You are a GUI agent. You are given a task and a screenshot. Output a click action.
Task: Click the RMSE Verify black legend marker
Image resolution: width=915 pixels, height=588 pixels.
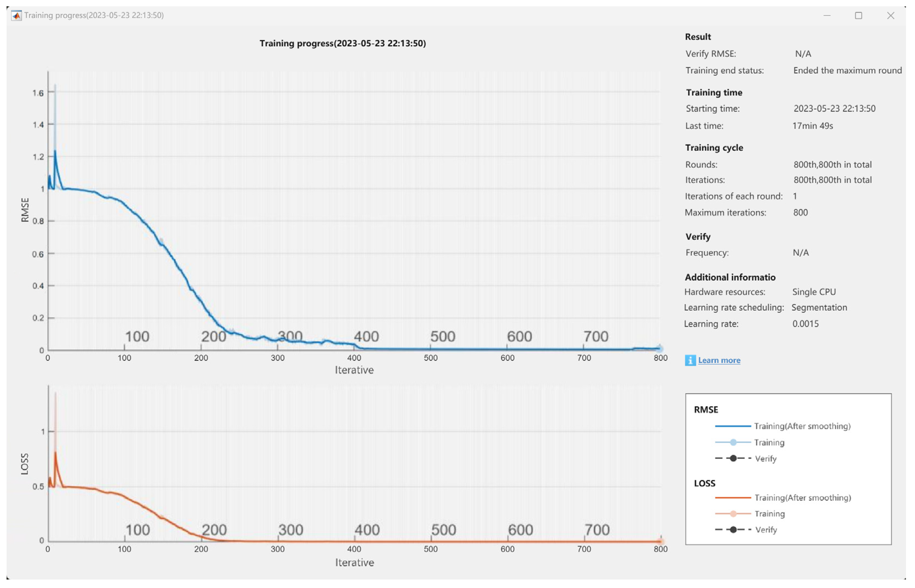733,458
